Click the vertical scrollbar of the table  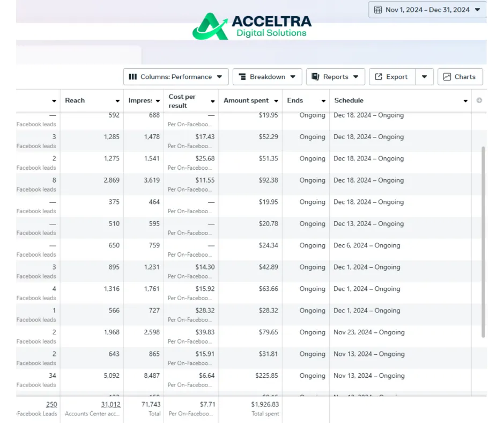[x=483, y=242]
